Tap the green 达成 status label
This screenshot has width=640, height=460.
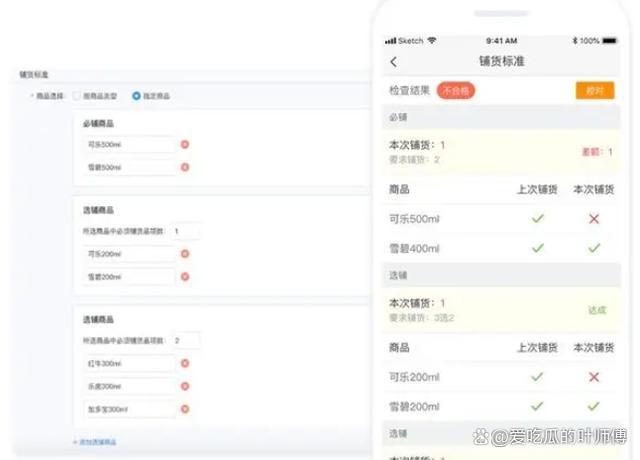pos(597,310)
